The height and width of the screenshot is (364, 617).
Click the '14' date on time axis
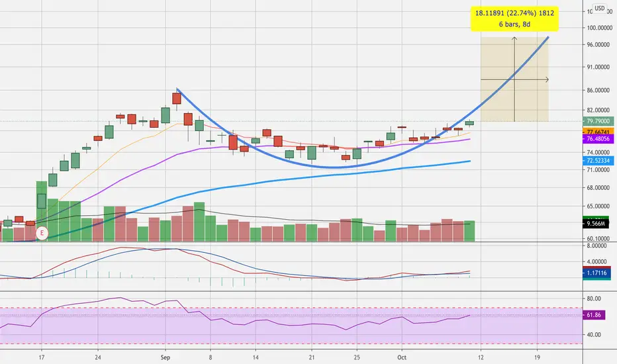click(x=256, y=357)
